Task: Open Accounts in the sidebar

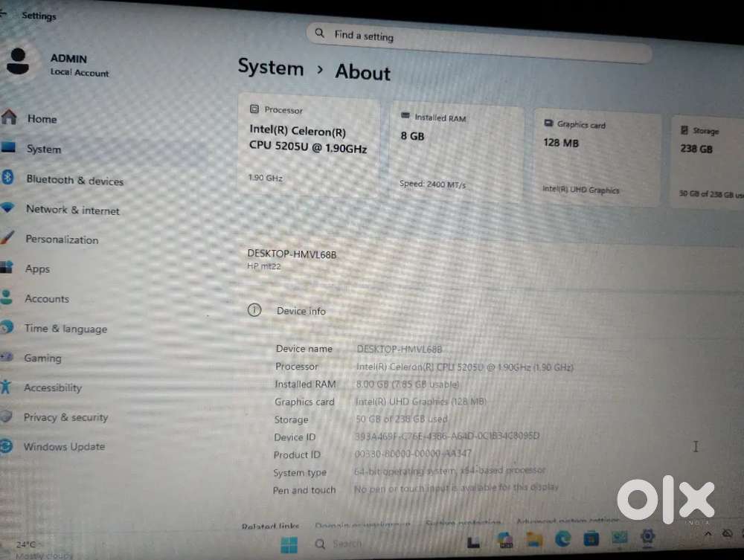Action: [46, 299]
